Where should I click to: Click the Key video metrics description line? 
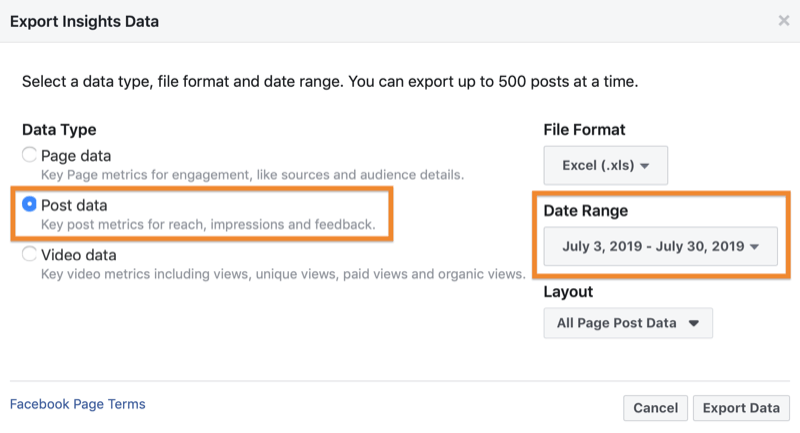pos(283,274)
